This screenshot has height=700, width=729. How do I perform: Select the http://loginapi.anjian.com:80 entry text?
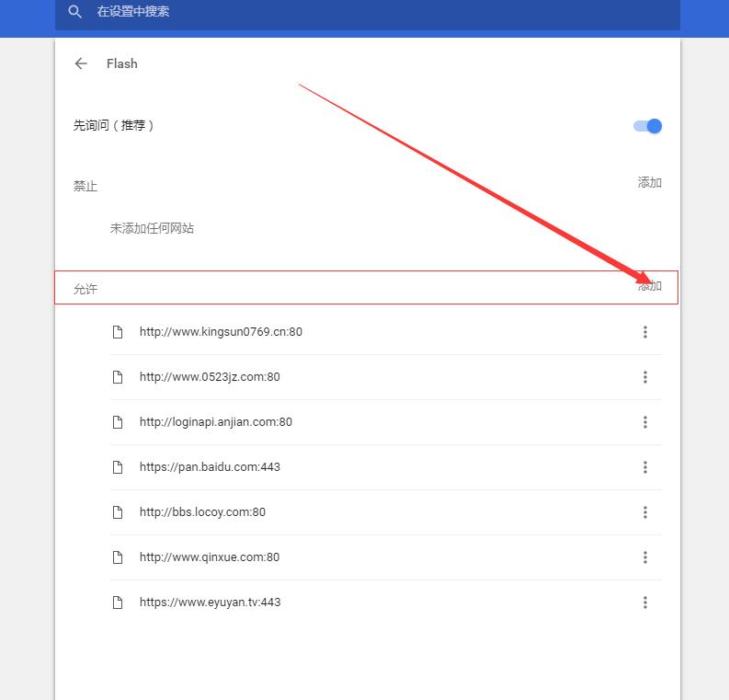pyautogui.click(x=216, y=422)
